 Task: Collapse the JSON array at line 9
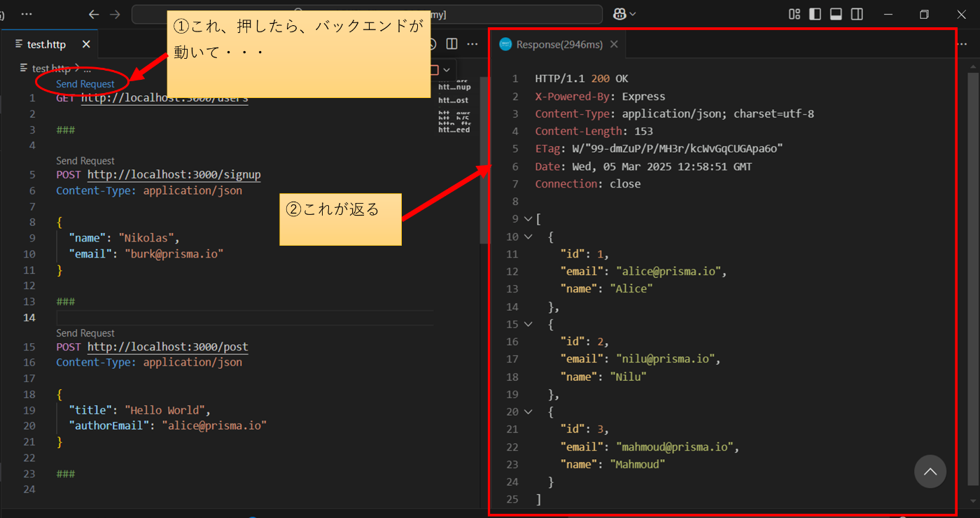[528, 219]
